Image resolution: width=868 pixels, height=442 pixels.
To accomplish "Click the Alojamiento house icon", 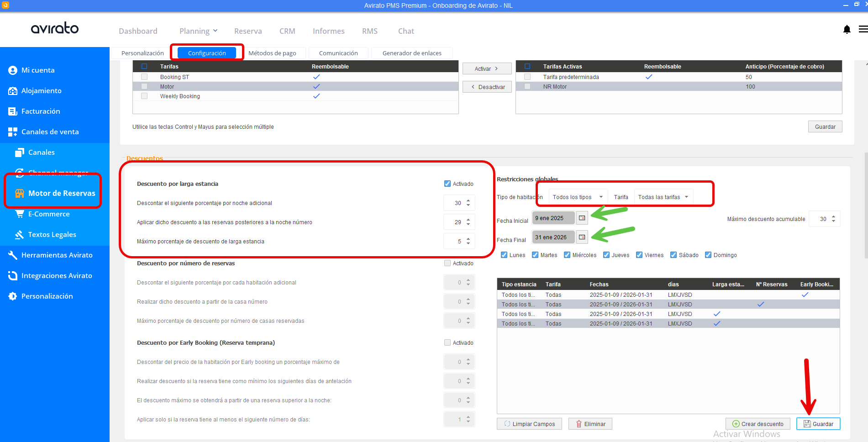I will [13, 91].
